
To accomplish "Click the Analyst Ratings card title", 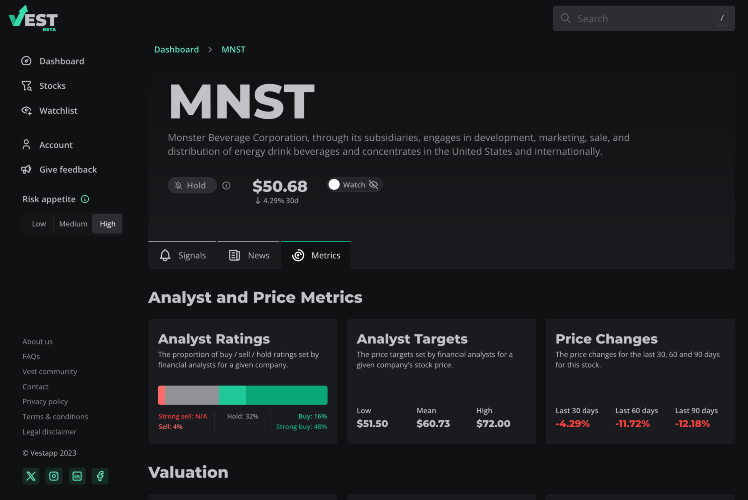I will pos(214,339).
